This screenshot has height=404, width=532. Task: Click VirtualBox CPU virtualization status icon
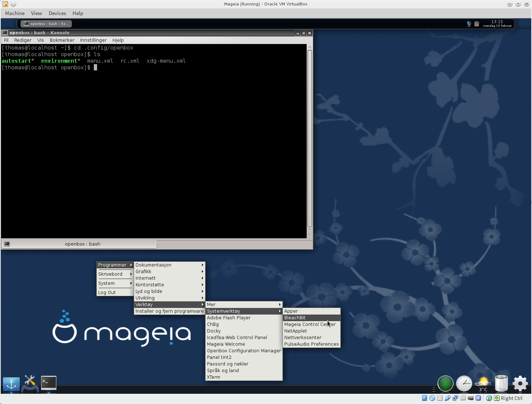[478, 398]
